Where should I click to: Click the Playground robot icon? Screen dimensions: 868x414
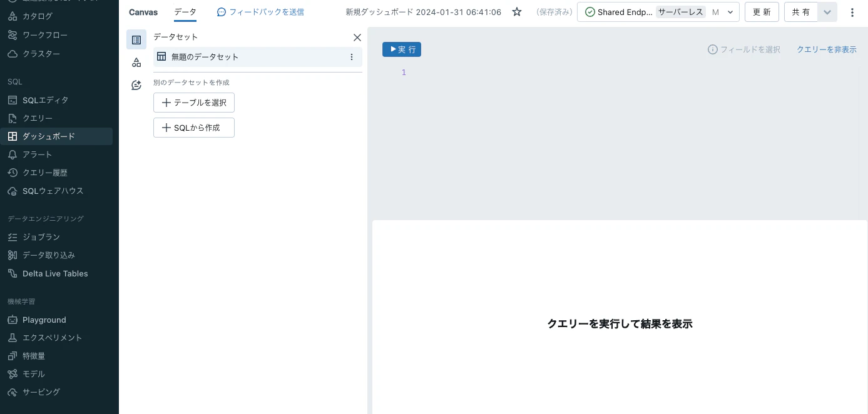pos(13,320)
